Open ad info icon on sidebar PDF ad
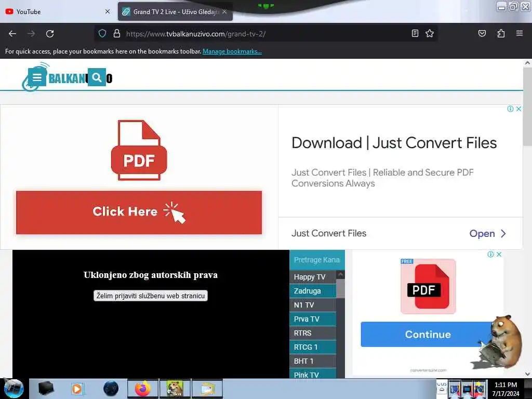Screen dimensions: 532x399 click(x=490, y=254)
